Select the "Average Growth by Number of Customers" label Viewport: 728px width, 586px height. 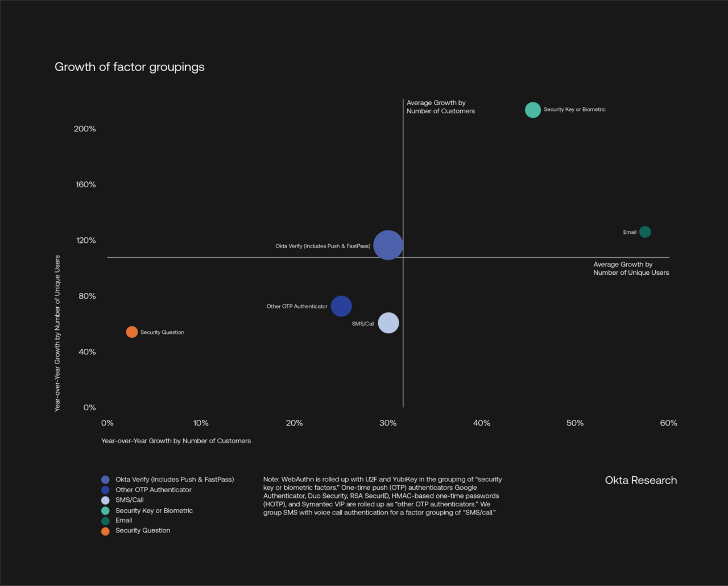click(x=441, y=107)
